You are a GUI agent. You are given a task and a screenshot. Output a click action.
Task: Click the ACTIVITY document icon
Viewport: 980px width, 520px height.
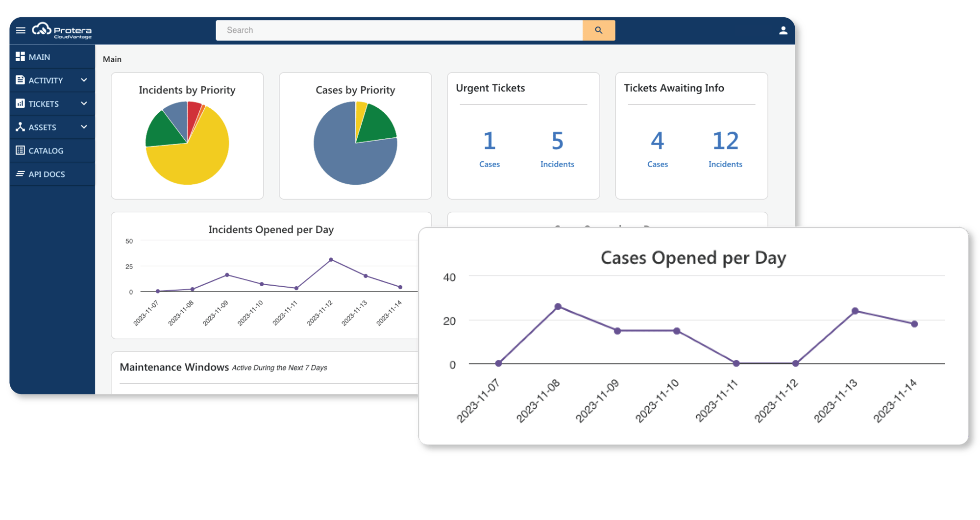20,80
